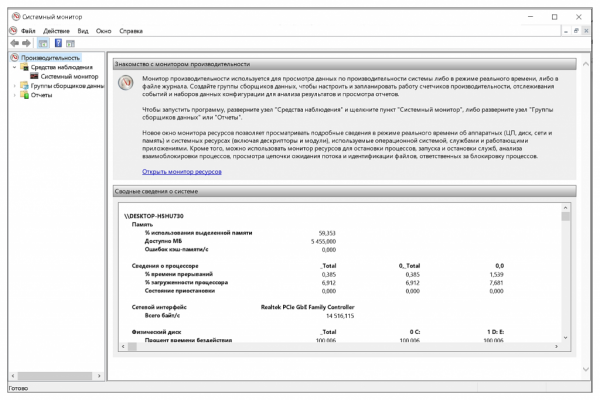Minimize the inner MDI child window

point(566,31)
